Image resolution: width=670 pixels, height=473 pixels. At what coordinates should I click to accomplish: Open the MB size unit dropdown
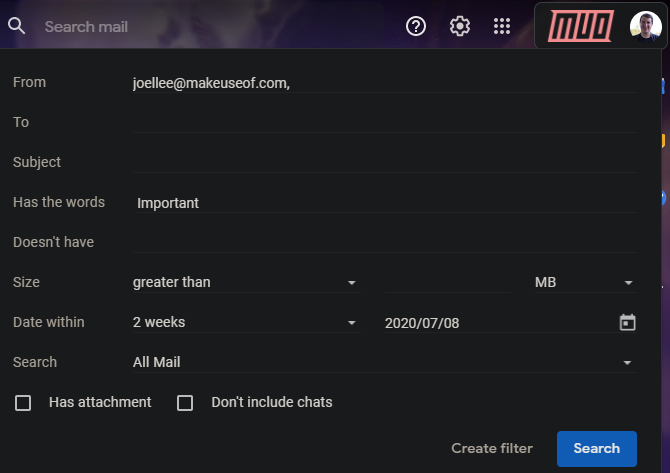click(x=585, y=282)
